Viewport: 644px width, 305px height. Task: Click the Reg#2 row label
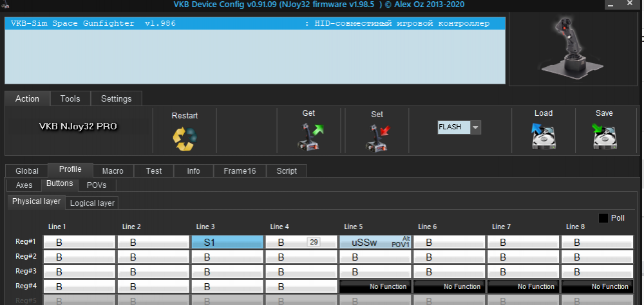(26, 257)
